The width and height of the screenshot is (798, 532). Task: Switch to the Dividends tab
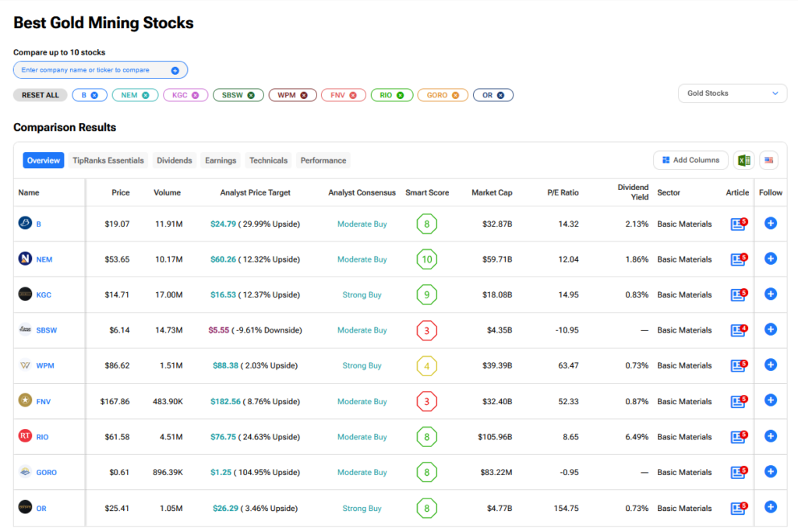[x=174, y=160]
